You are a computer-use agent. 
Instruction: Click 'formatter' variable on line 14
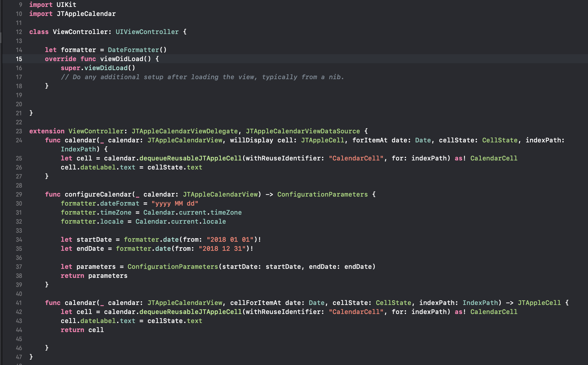click(78, 50)
